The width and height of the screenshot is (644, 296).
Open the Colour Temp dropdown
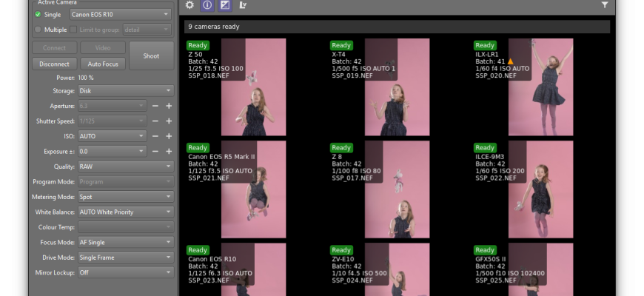click(x=126, y=227)
